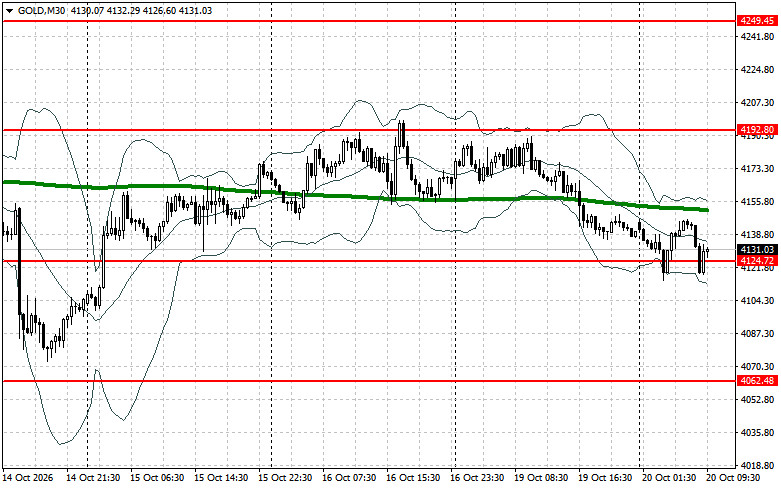
Task: Click the 4241.80 price axis value
Action: tap(757, 37)
